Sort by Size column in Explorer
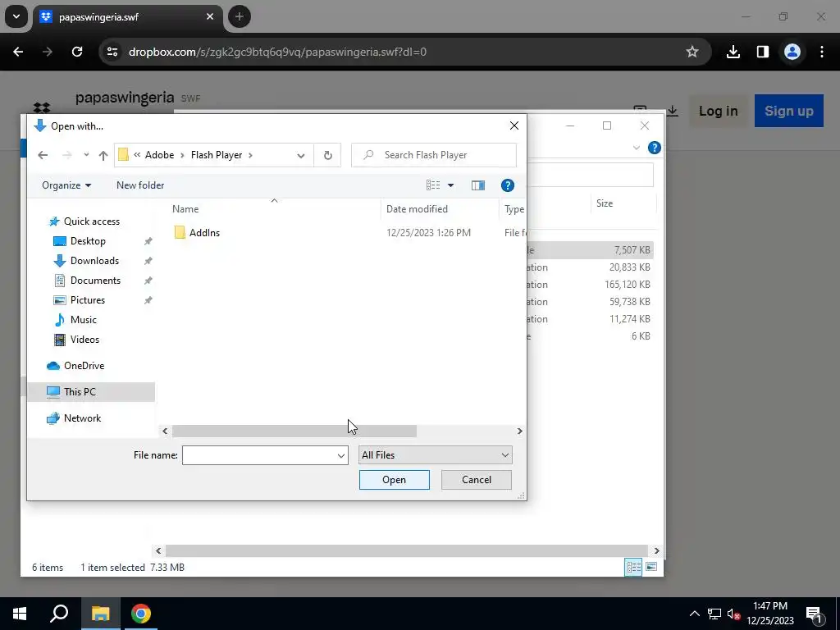This screenshot has height=630, width=840. (x=605, y=203)
